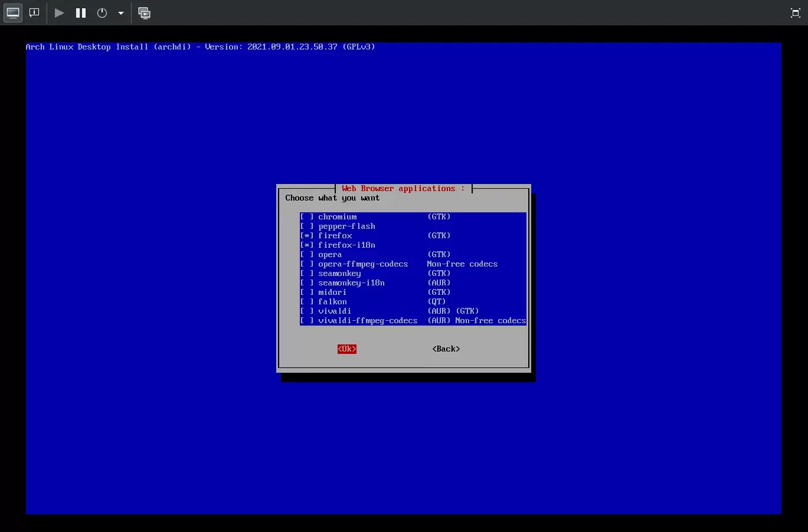Toggle fullscreen mode for the console

(x=795, y=13)
